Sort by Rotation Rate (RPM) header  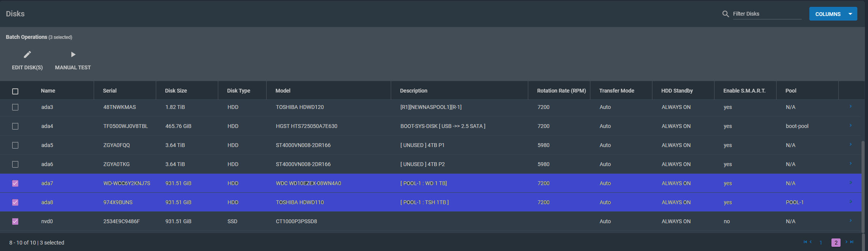[561, 91]
